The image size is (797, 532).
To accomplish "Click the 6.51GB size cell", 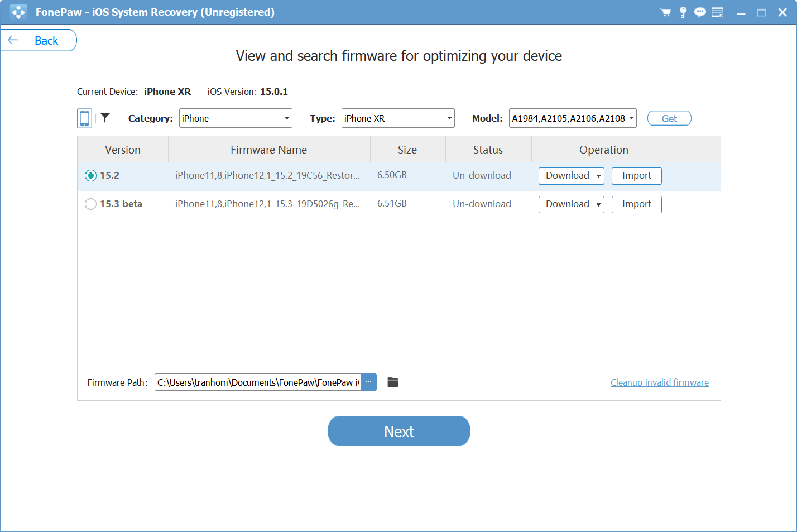I will click(x=392, y=204).
